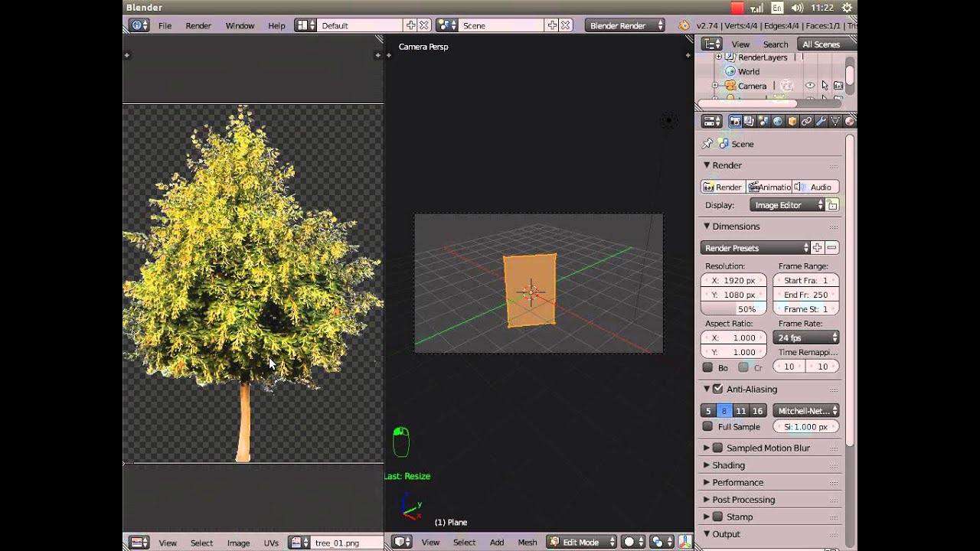This screenshot has width=980, height=551.
Task: Select the Material properties tab icon
Action: pyautogui.click(x=849, y=121)
